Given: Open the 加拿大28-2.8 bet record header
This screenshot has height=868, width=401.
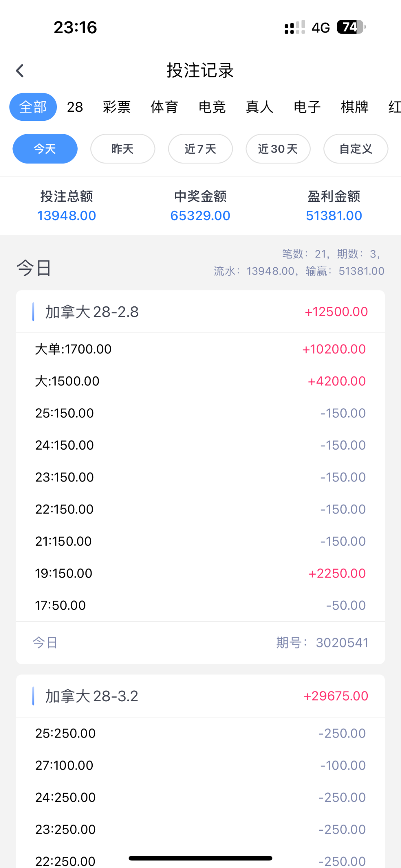Looking at the screenshot, I should click(200, 312).
